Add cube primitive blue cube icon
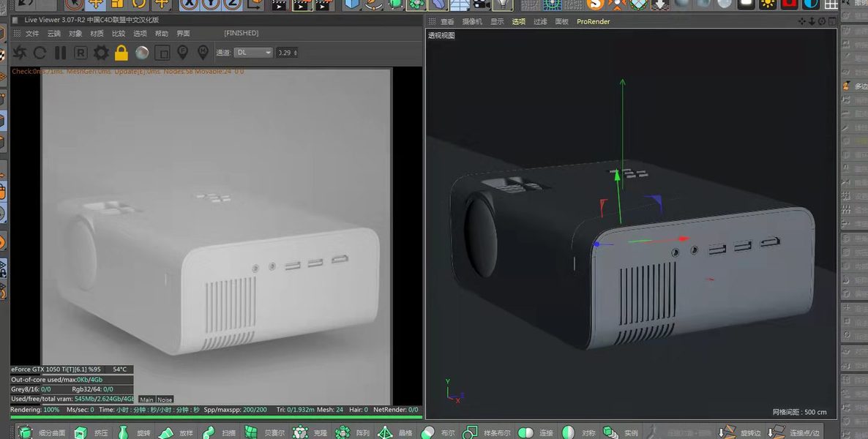 click(x=352, y=4)
